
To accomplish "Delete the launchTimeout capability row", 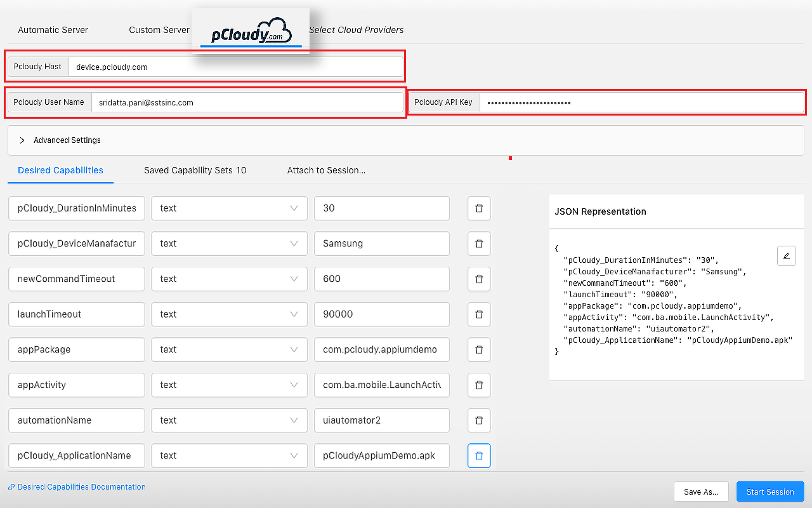I will tap(479, 314).
